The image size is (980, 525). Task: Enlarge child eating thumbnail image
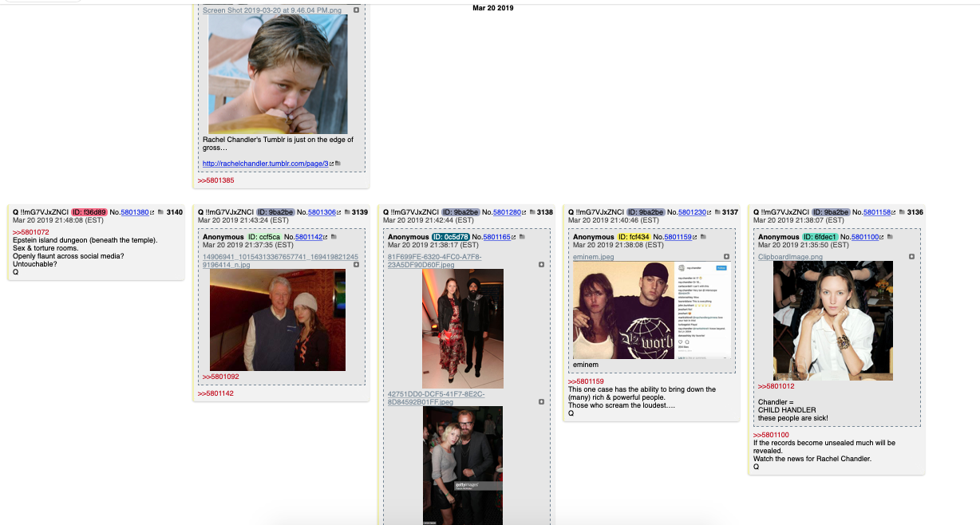pyautogui.click(x=278, y=74)
